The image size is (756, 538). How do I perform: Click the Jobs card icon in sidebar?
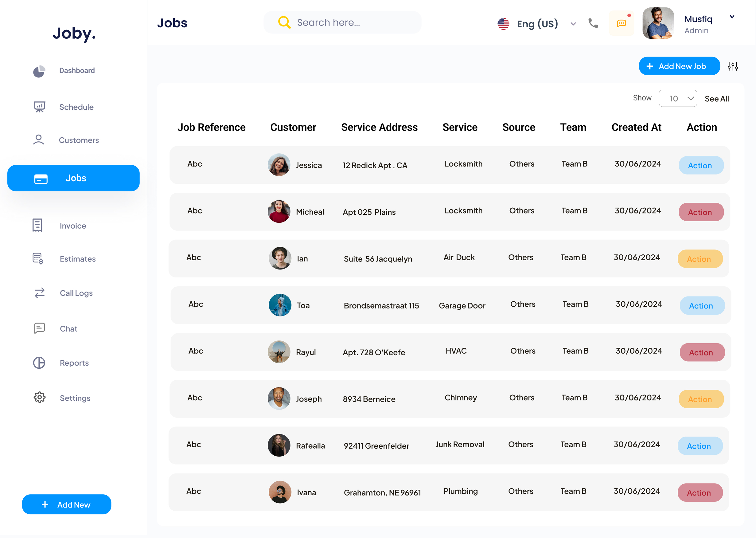click(41, 179)
